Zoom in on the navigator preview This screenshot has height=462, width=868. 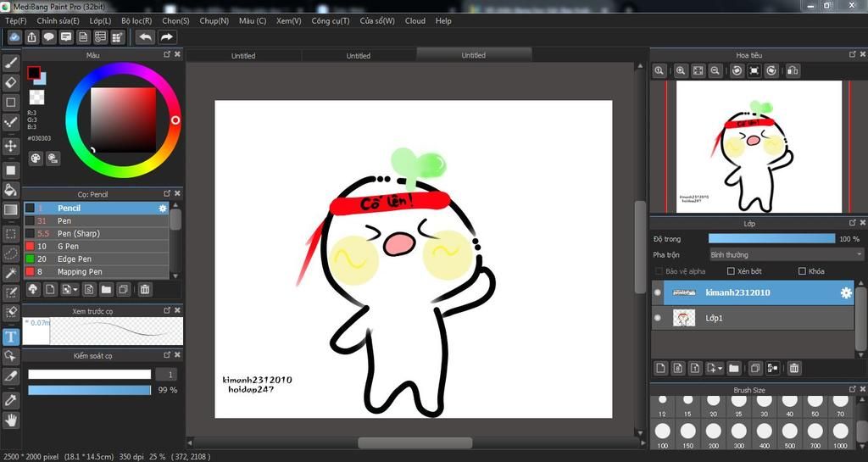681,71
